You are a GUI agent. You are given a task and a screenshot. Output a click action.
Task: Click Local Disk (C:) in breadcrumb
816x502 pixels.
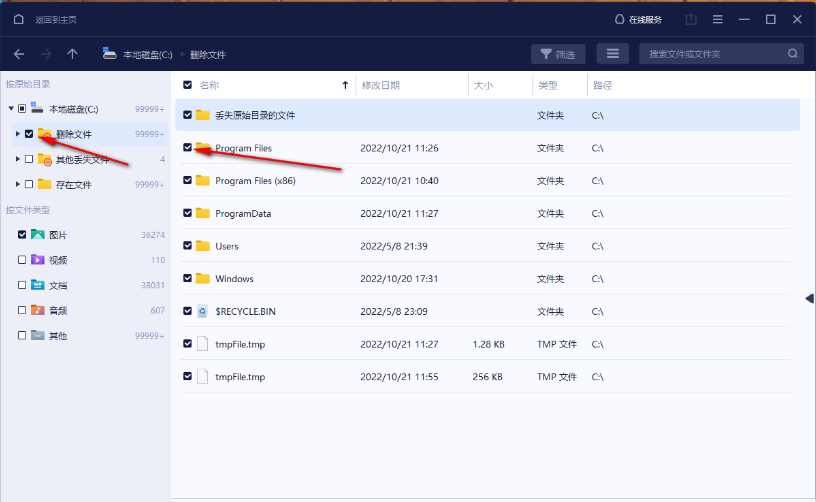[x=148, y=55]
